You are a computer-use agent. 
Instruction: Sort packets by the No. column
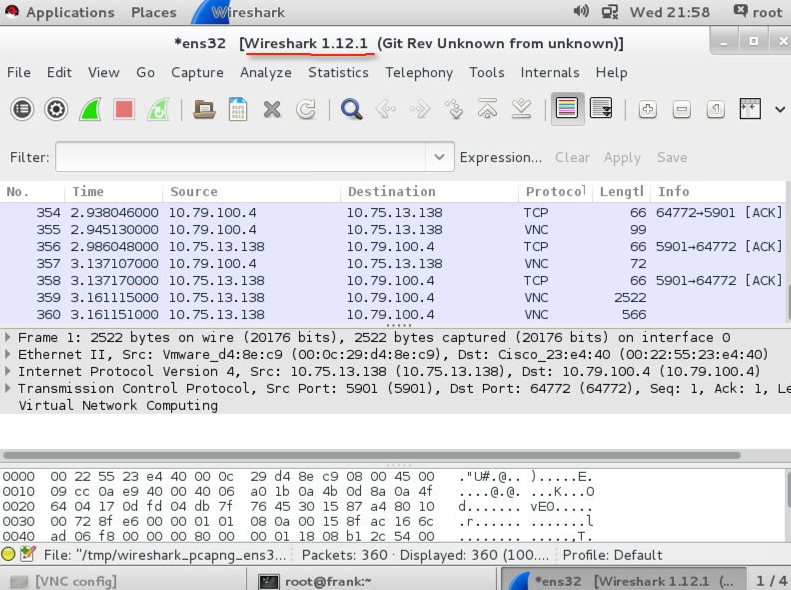tap(32, 192)
